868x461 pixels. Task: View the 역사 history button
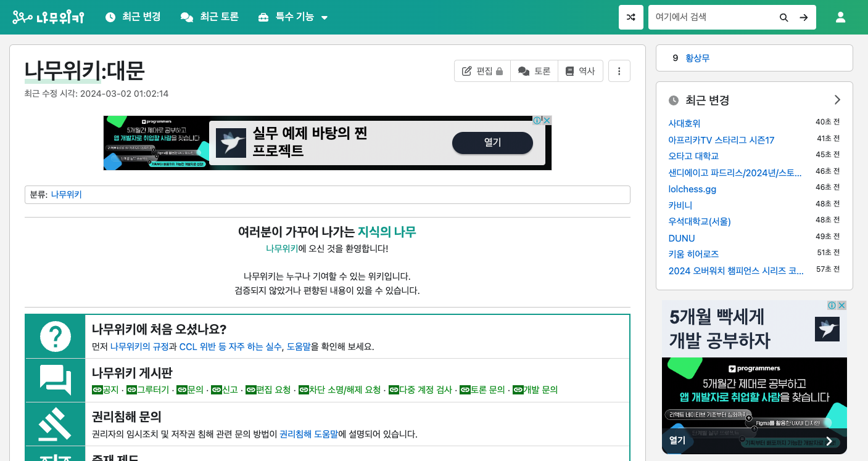tap(581, 71)
